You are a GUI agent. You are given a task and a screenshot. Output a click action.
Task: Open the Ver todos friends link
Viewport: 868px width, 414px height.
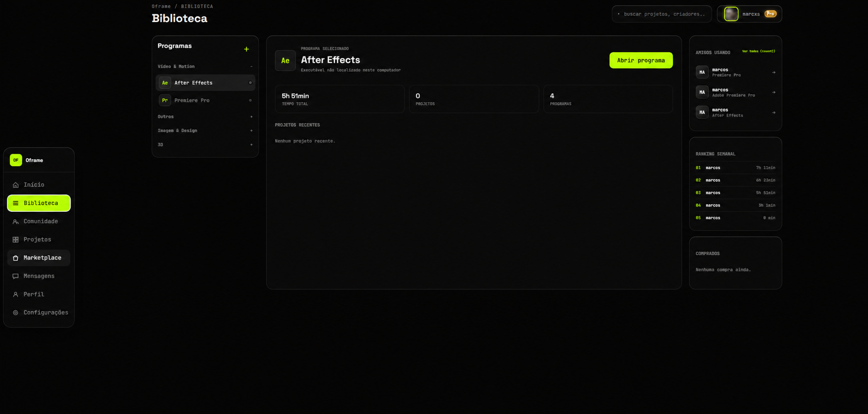click(759, 51)
